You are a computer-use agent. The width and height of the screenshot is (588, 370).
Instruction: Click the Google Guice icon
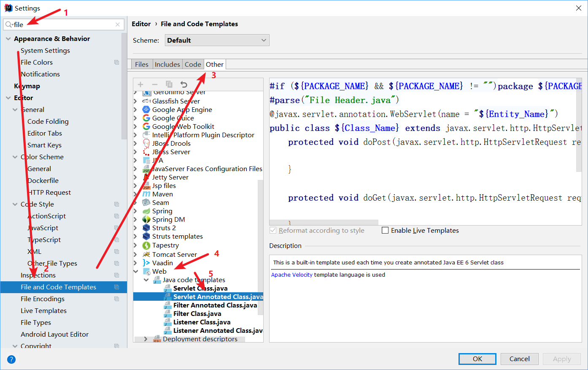click(x=146, y=118)
